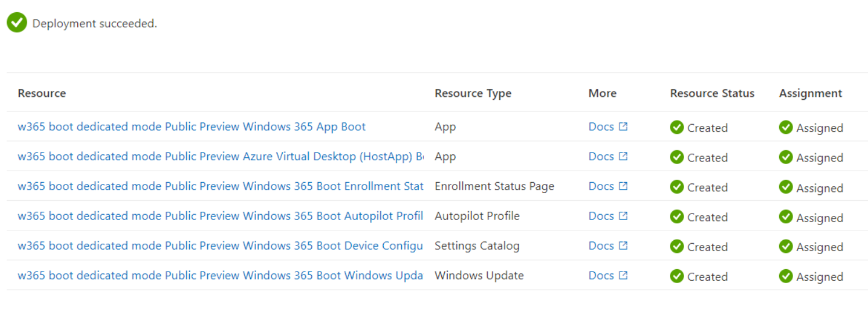This screenshot has width=868, height=311.
Task: Open the Azure Virtual Desktop (HostApp) resource link
Action: (221, 156)
